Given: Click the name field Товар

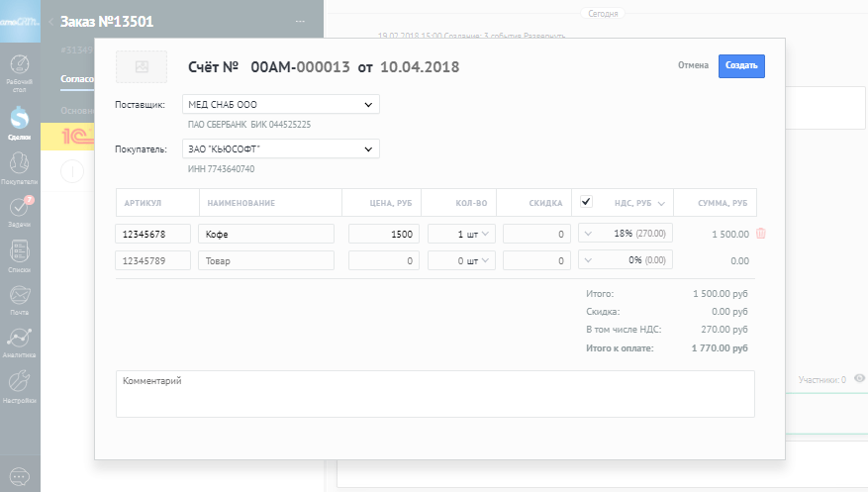Looking at the screenshot, I should click(266, 260).
